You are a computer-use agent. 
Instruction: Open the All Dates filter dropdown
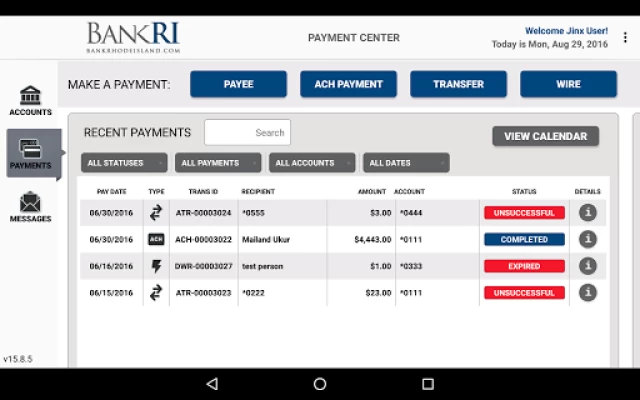point(405,163)
